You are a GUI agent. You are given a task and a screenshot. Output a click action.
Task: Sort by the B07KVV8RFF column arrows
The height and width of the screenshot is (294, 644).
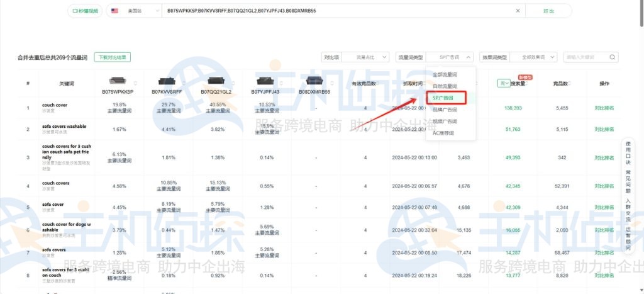[x=184, y=84]
